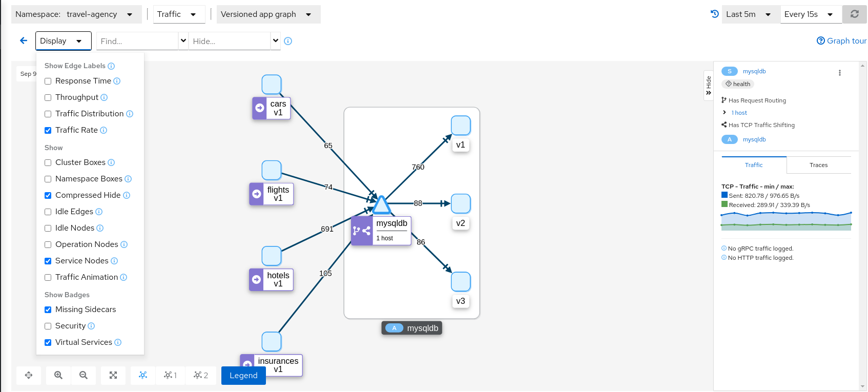Click the fit graph to screen icon

(x=113, y=375)
